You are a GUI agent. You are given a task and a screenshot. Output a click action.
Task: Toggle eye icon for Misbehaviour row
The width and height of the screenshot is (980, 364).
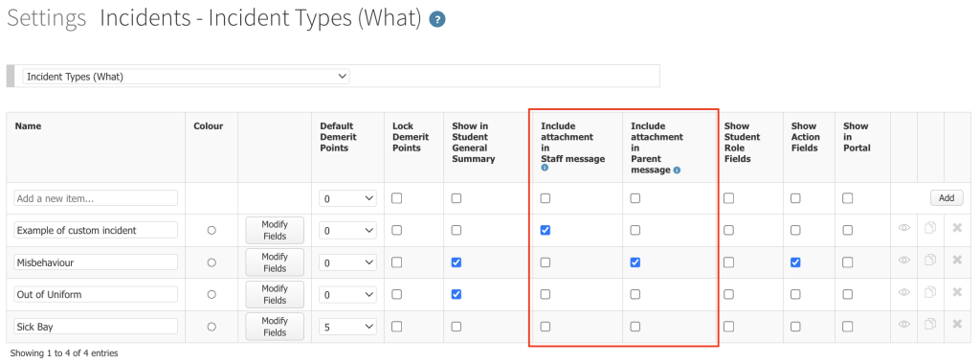[903, 261]
